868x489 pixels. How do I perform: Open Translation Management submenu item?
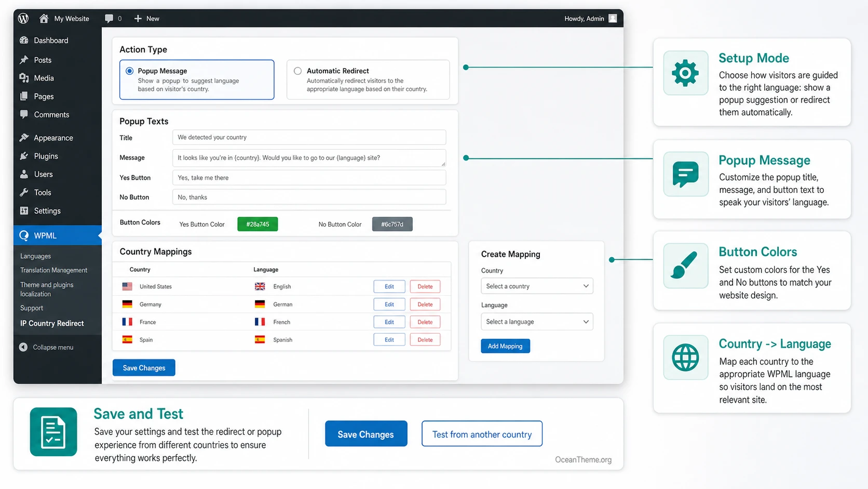53,270
